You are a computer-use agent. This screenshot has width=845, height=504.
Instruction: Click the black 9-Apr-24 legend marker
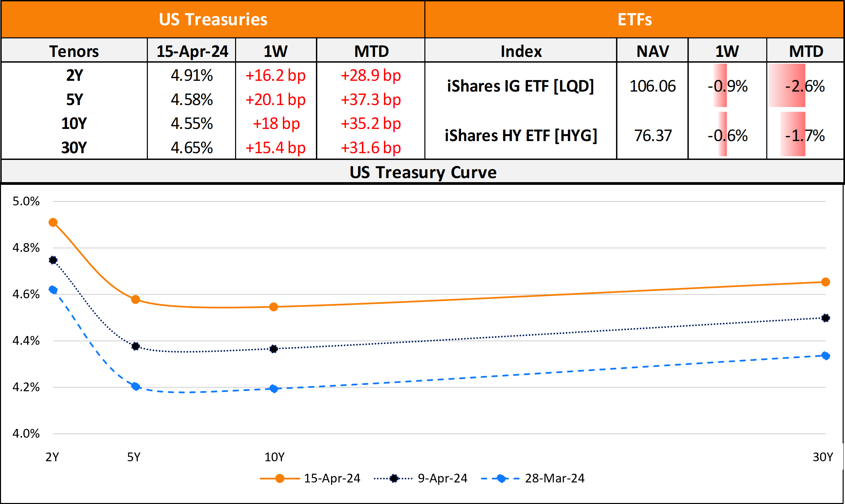point(394,478)
